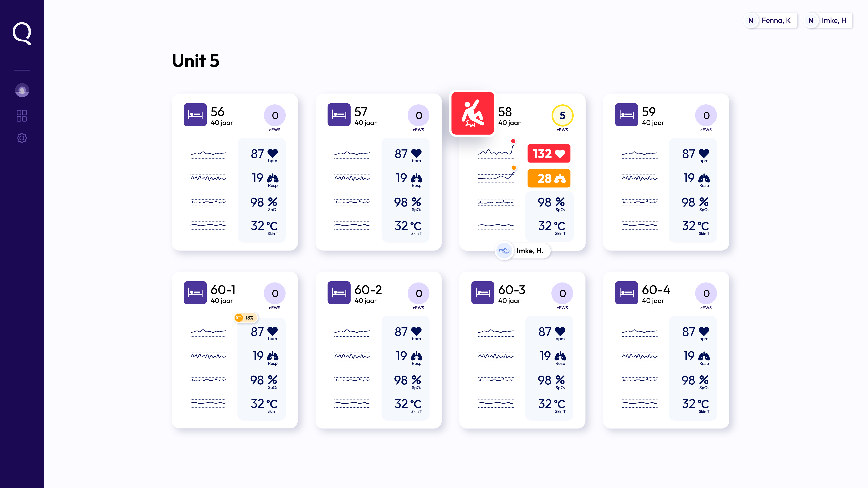This screenshot has height=488, width=868.
Task: Click the red 132 heart rate alert
Action: point(549,153)
